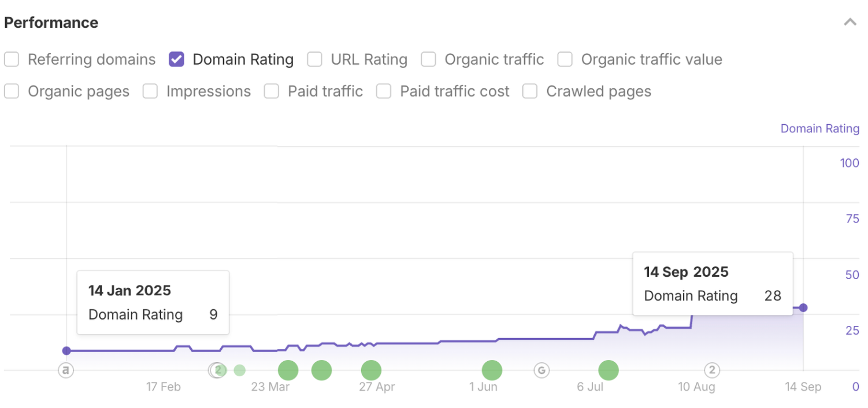The height and width of the screenshot is (408, 868).
Task: Click the purple Domain Rating axis label
Action: (819, 128)
